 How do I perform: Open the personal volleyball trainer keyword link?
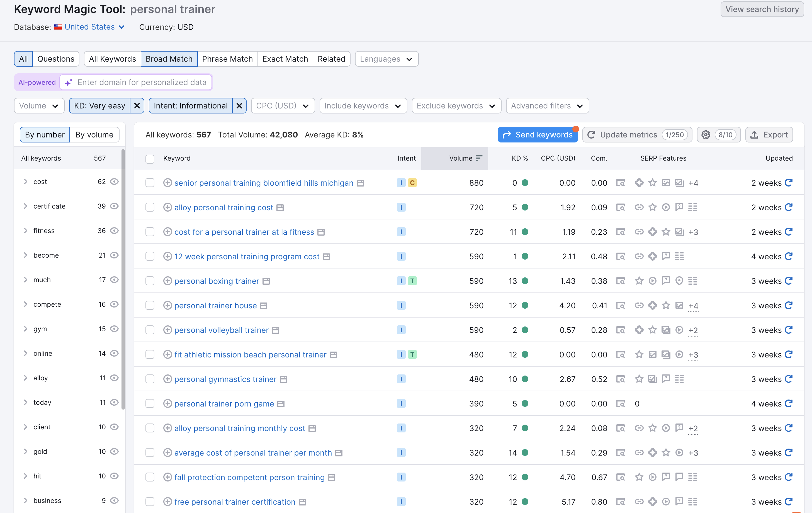tap(221, 330)
